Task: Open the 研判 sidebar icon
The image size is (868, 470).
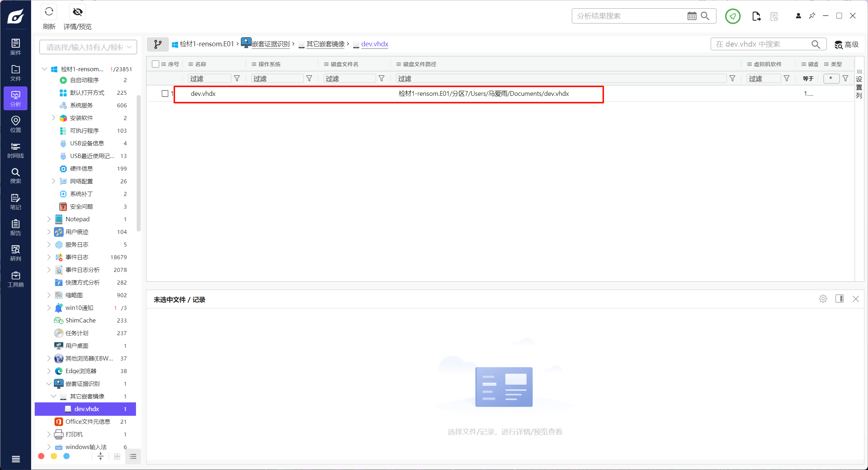Action: point(16,253)
